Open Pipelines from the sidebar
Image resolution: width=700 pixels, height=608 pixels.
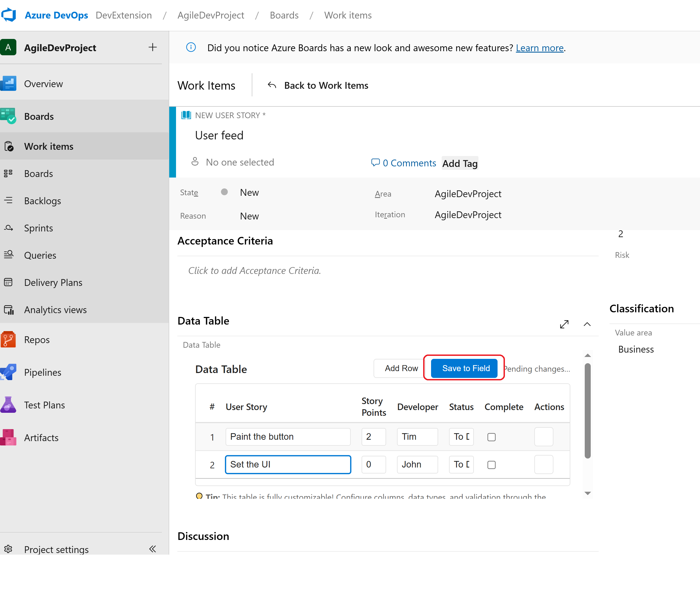pyautogui.click(x=43, y=372)
